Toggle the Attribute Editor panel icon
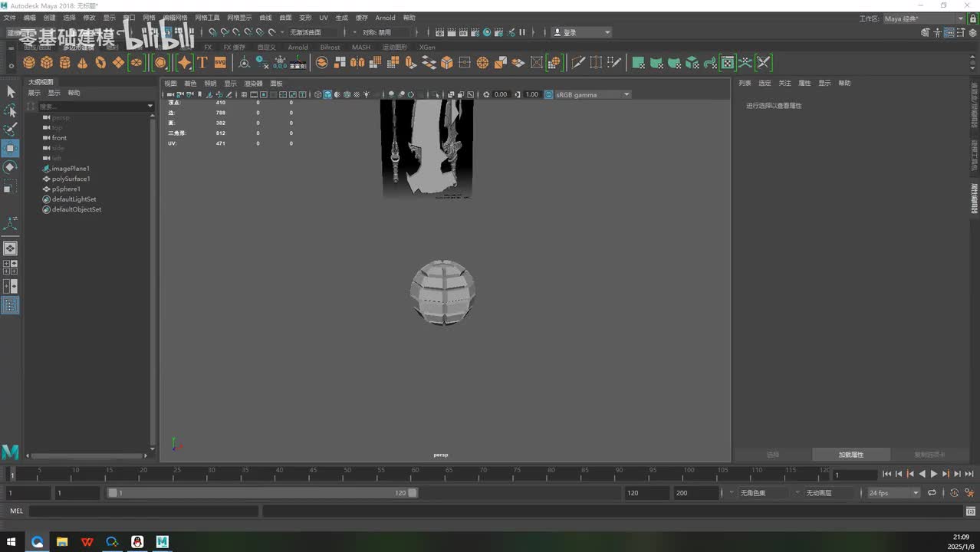Image resolution: width=980 pixels, height=552 pixels. tap(951, 32)
